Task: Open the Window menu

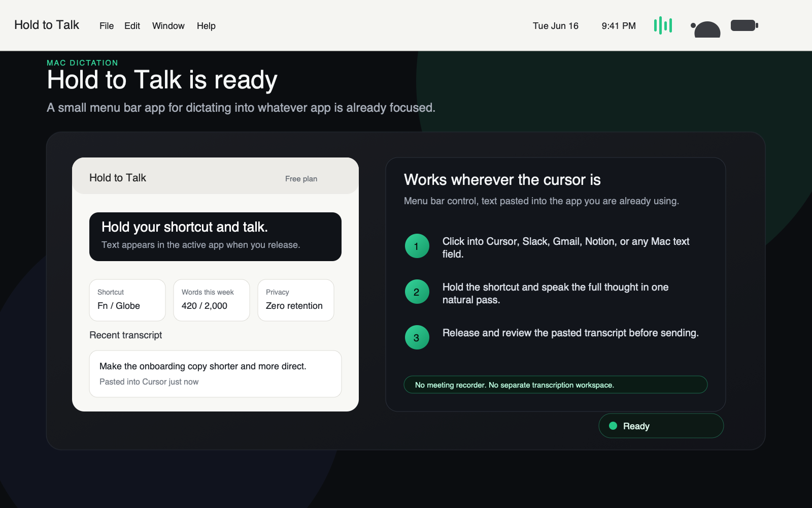Action: click(168, 26)
